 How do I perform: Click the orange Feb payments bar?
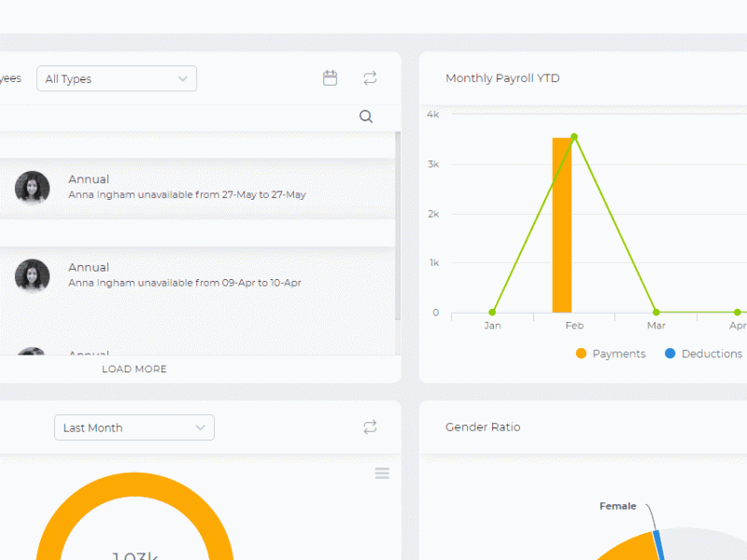tap(562, 225)
